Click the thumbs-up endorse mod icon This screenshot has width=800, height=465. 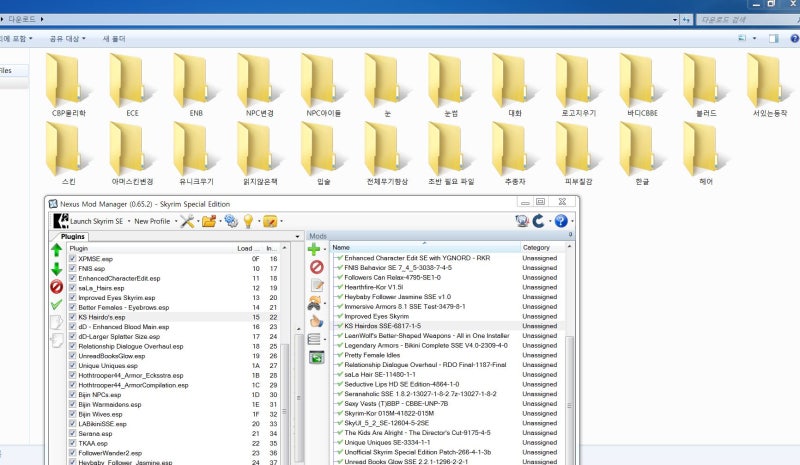pos(317,321)
